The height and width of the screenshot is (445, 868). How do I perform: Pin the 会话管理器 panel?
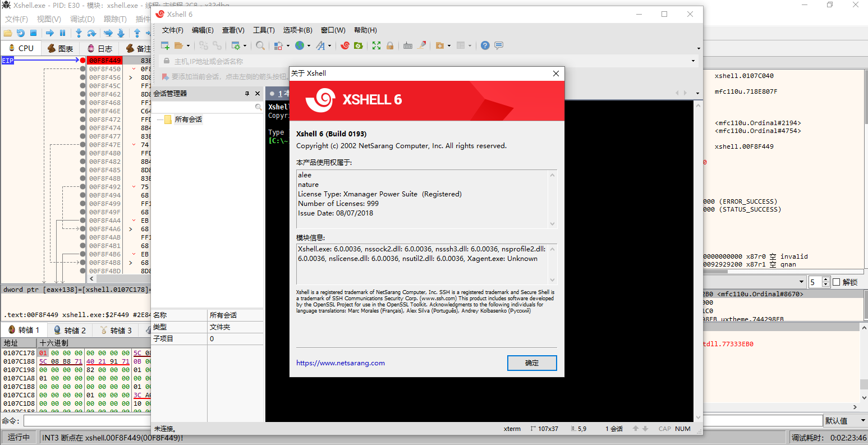click(x=247, y=94)
